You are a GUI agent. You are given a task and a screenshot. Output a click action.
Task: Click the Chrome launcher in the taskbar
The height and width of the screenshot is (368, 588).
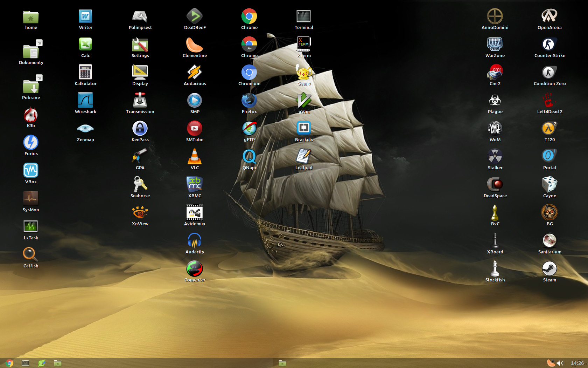10,363
